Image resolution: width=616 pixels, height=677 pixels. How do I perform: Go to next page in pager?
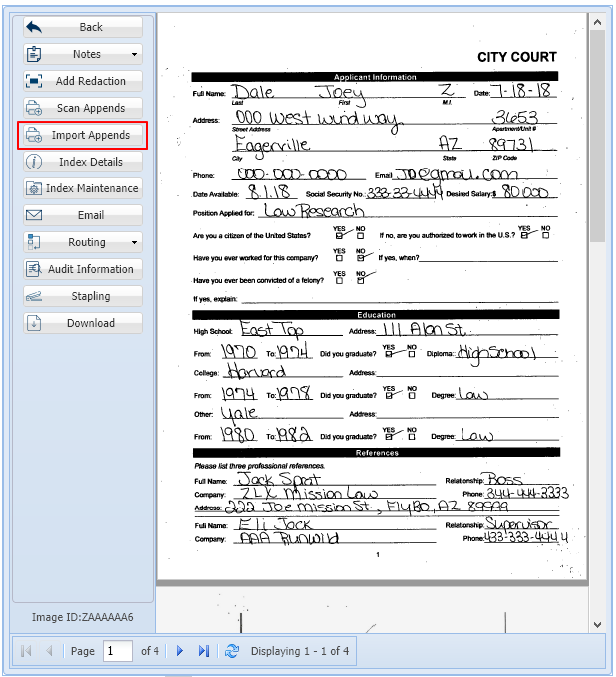point(180,651)
